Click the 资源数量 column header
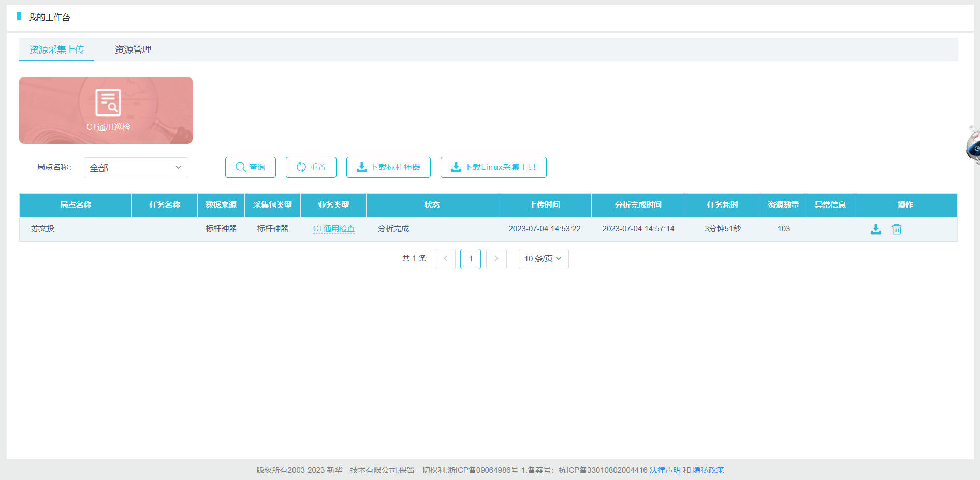 [x=784, y=205]
